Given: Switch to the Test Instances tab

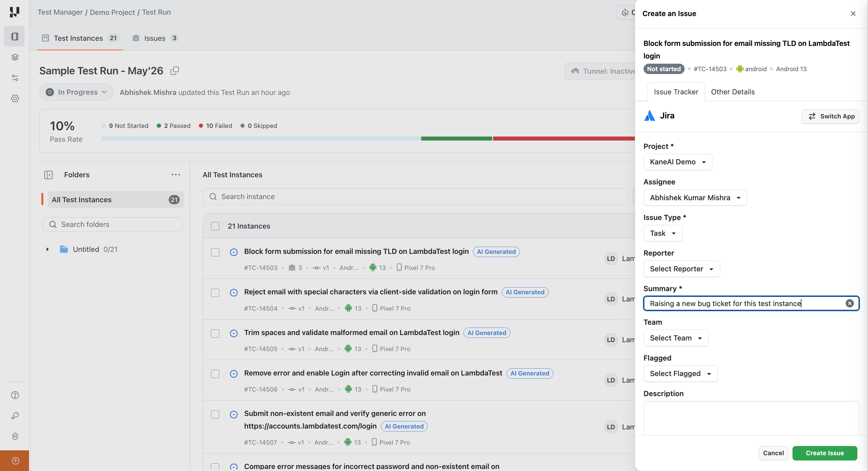Looking at the screenshot, I should click(x=80, y=38).
